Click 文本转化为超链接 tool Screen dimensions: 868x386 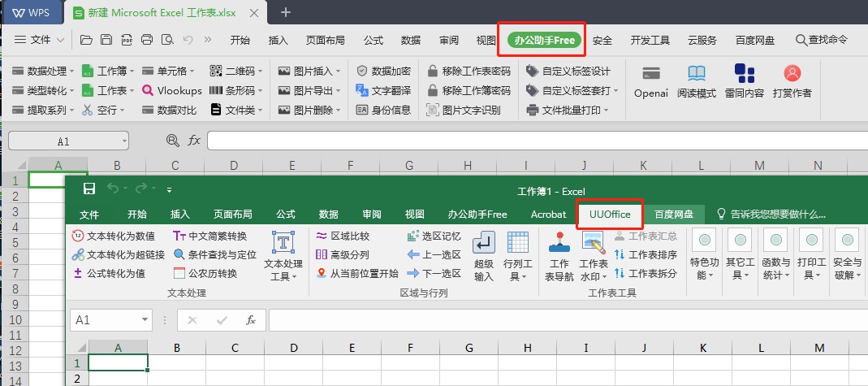119,254
